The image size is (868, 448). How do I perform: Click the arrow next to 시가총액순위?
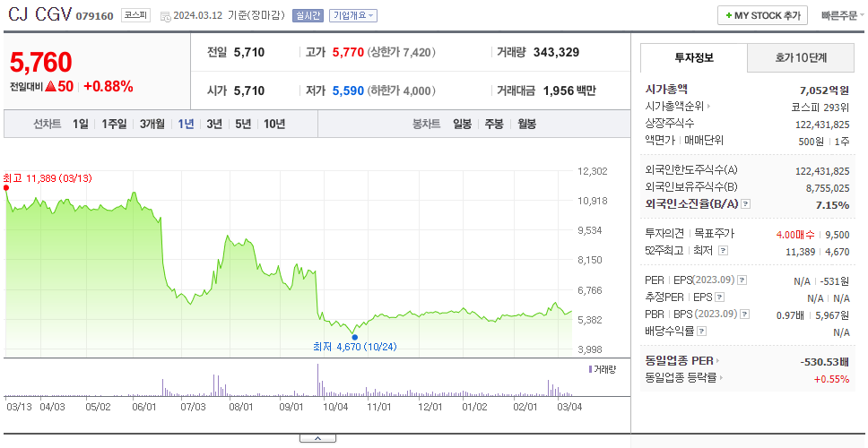pos(708,107)
